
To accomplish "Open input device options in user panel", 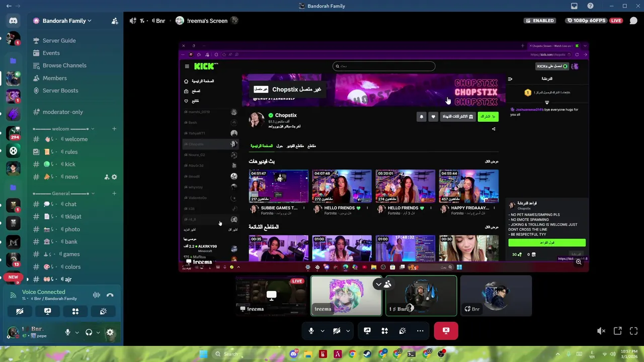I will point(77,332).
